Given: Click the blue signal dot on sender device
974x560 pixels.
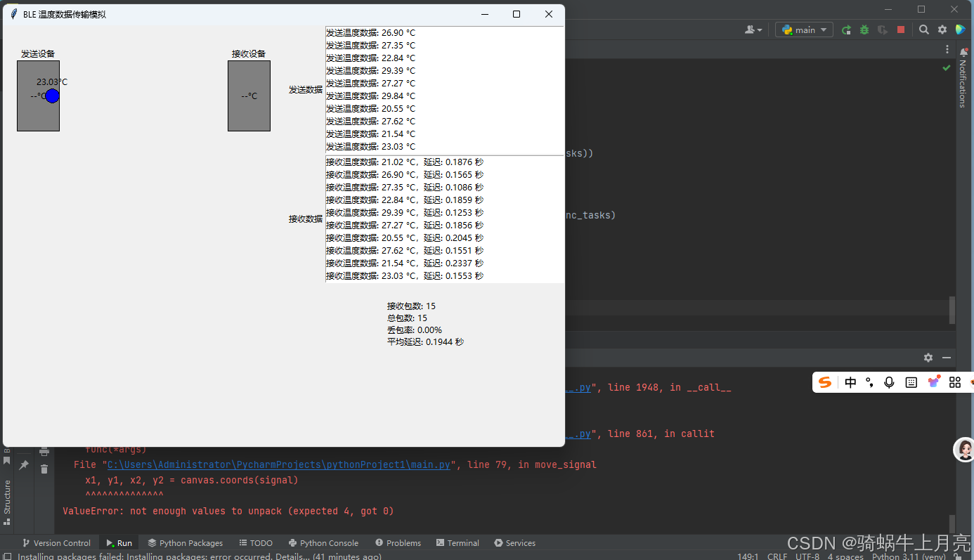Looking at the screenshot, I should pos(51,96).
